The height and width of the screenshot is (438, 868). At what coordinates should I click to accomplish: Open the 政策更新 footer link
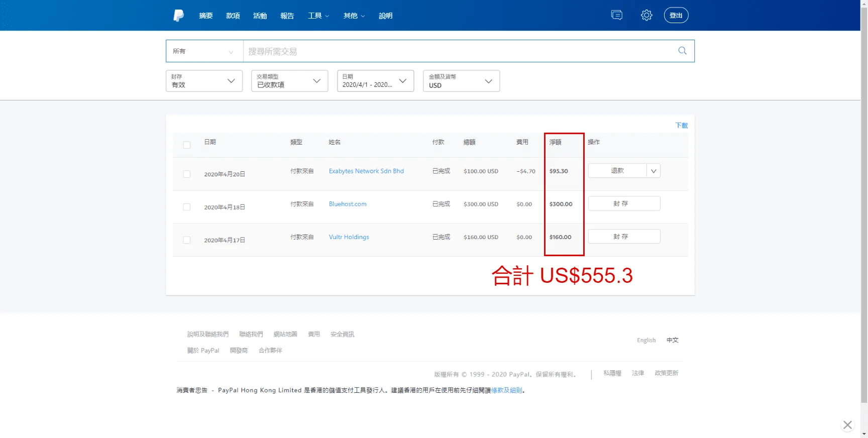[667, 373]
